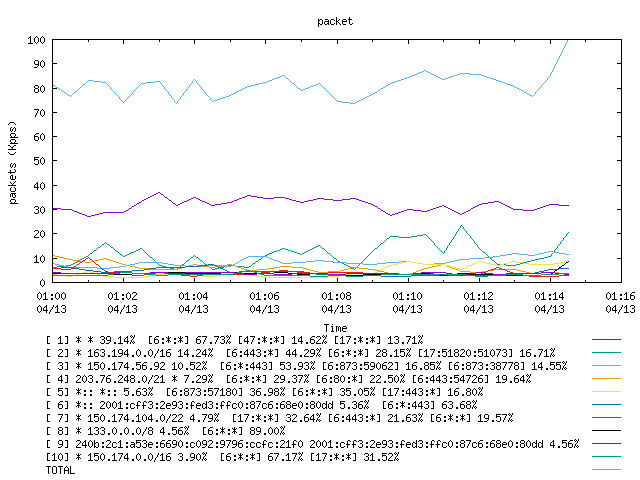Click the 80 y-axis tick label
640x480 pixels.
coord(39,89)
